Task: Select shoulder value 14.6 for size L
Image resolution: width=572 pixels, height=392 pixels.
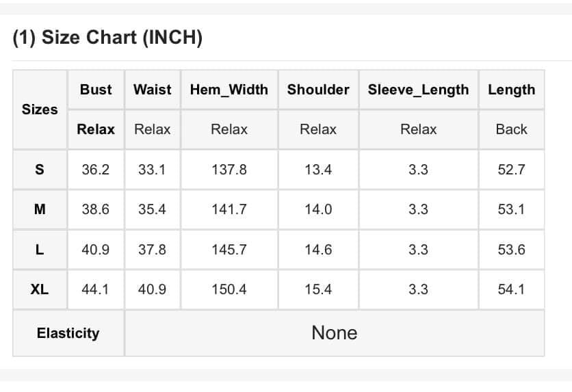Action: coord(318,250)
